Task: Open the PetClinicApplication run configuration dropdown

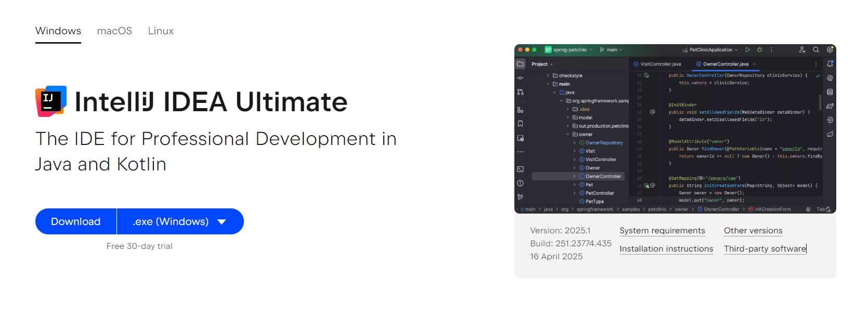Action: tap(710, 50)
